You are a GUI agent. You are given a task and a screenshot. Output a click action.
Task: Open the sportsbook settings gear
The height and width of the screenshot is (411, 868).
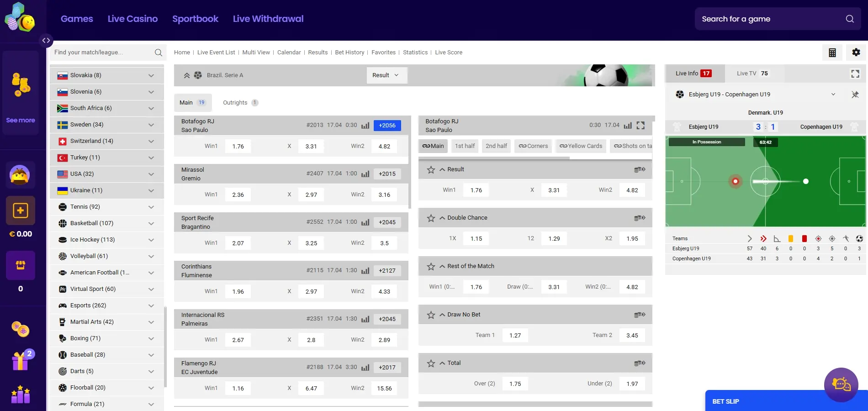(x=856, y=52)
